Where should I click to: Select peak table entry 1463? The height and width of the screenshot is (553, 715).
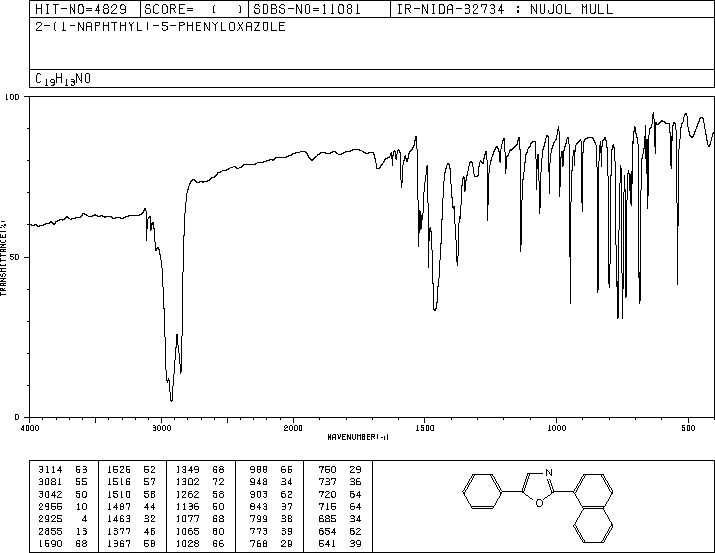131,519
